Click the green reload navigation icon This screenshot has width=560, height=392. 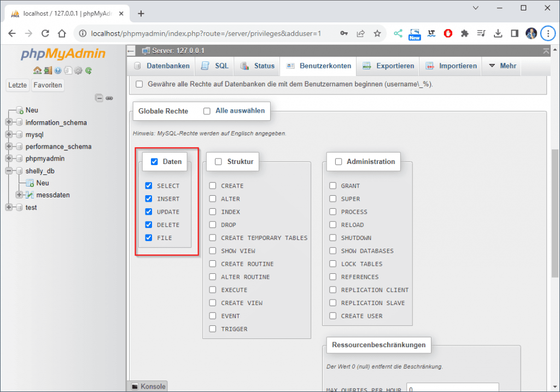(89, 71)
